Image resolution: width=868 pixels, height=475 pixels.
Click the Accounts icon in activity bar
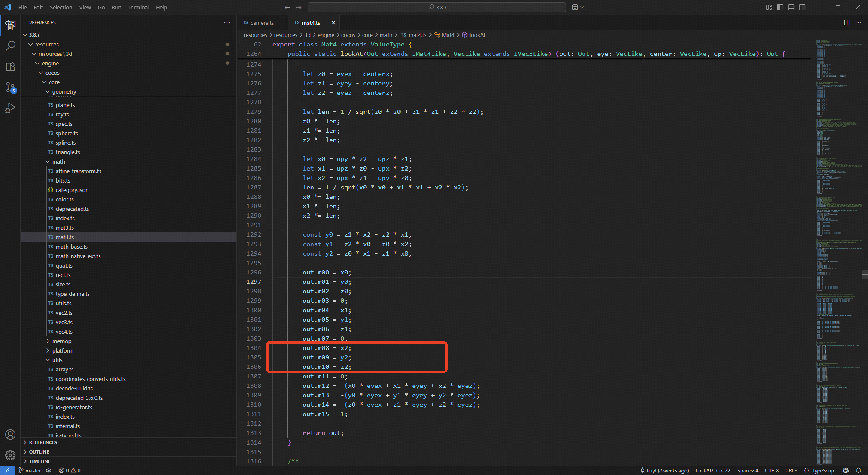pyautogui.click(x=10, y=435)
